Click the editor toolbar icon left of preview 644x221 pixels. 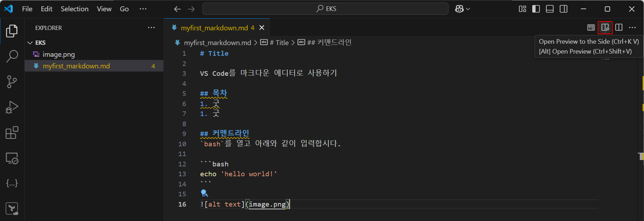click(x=591, y=27)
